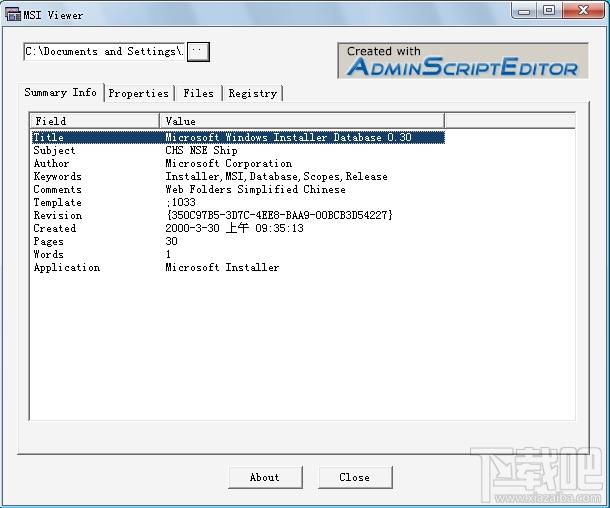This screenshot has height=508, width=610.
Task: Select the Author row
Action: [238, 163]
